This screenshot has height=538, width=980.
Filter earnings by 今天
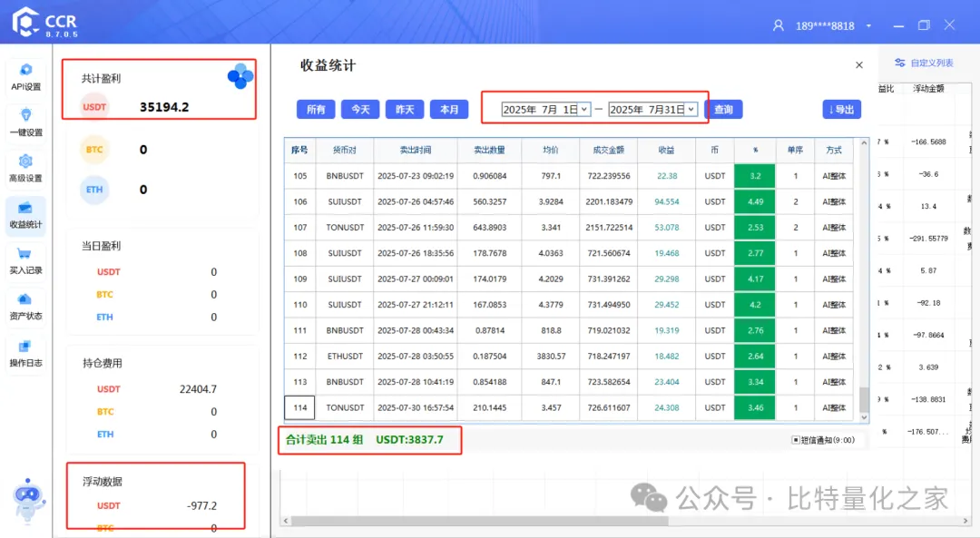[360, 110]
